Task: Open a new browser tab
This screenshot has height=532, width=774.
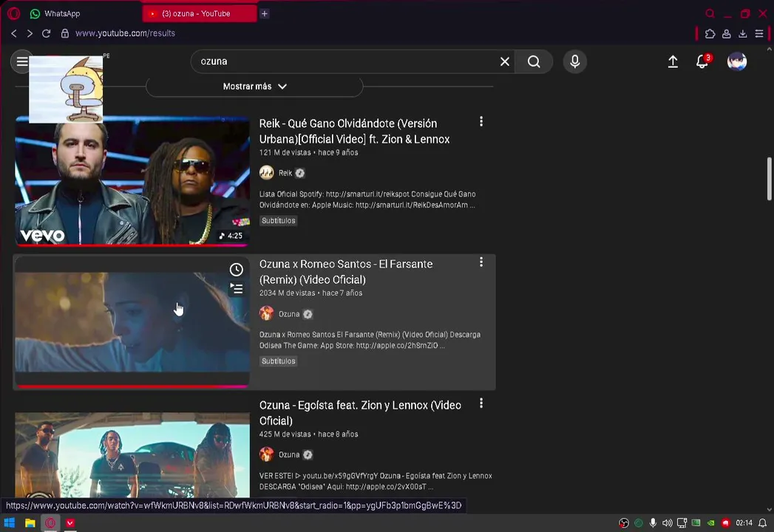Action: (264, 14)
